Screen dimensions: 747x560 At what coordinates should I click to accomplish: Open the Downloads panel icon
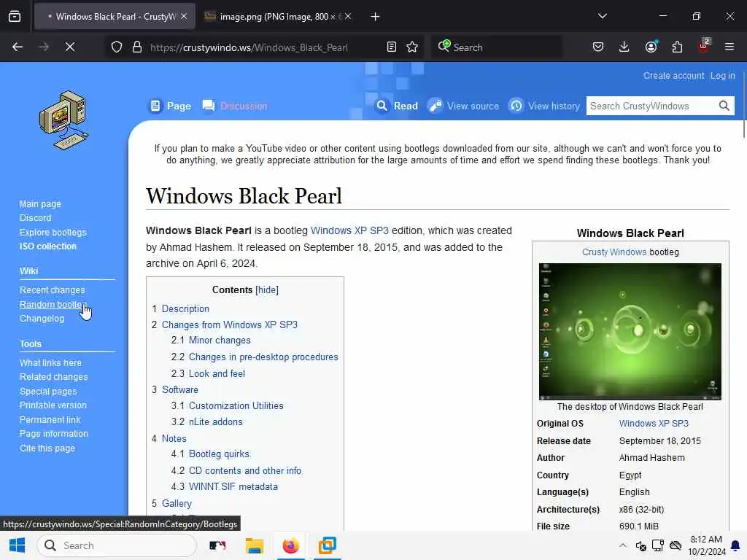click(624, 47)
